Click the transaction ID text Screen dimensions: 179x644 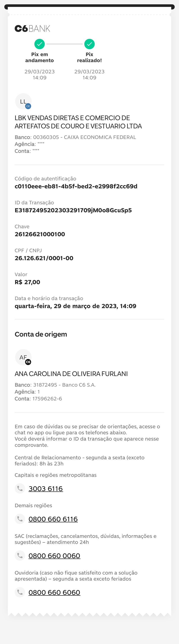[x=73, y=210]
